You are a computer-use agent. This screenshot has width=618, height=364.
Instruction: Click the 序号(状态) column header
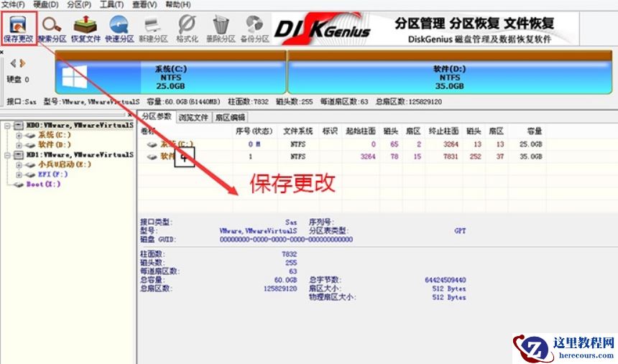tap(254, 131)
